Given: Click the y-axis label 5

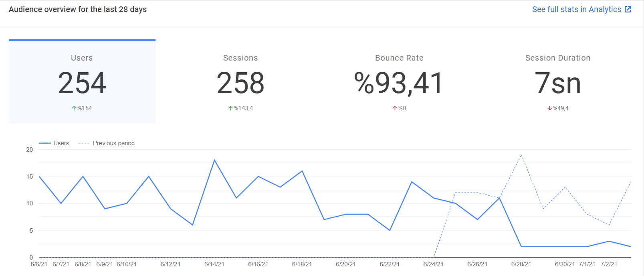Looking at the screenshot, I should 31,231.
